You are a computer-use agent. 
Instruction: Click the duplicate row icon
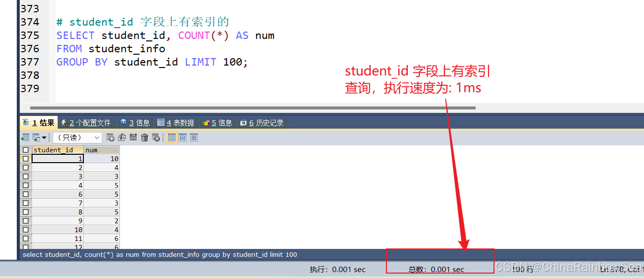pyautogui.click(x=122, y=138)
